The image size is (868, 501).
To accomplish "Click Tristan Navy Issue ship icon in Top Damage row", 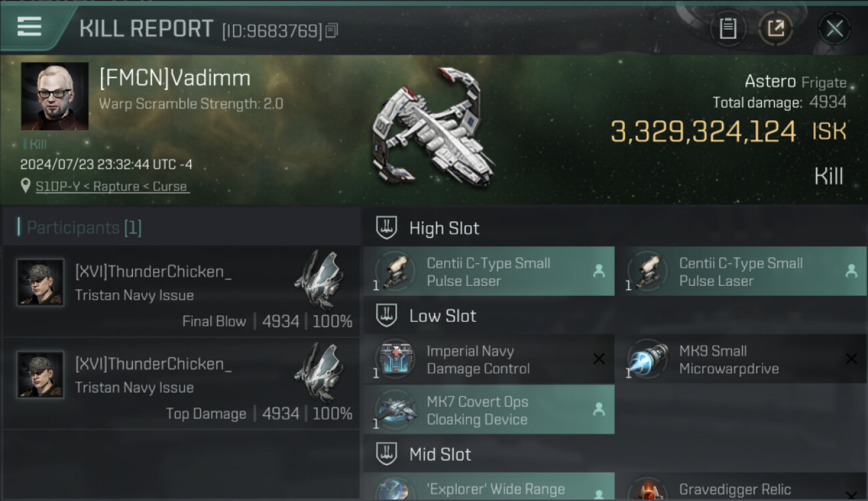I will pos(320,373).
